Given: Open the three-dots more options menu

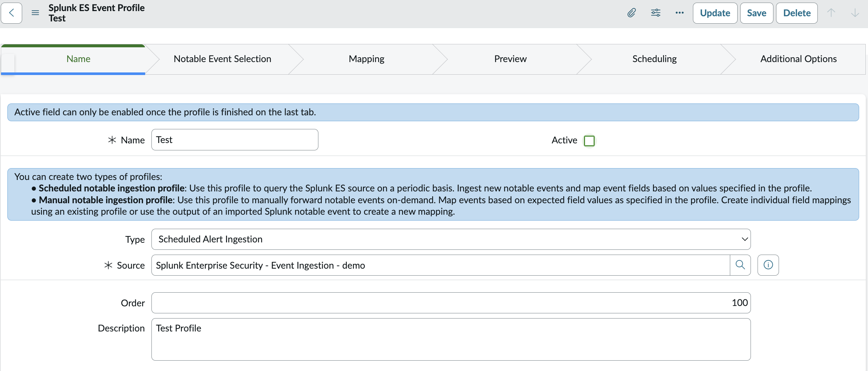Looking at the screenshot, I should click(x=680, y=13).
